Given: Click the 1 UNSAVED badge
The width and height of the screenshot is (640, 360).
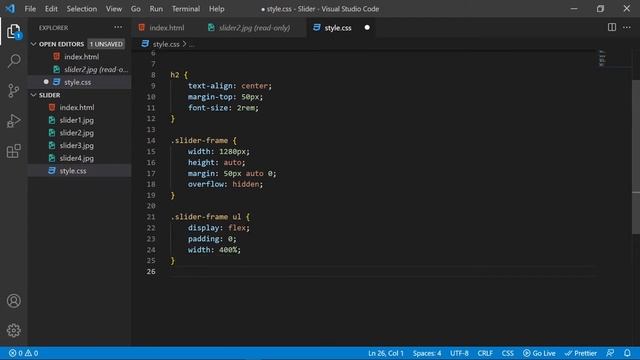Looking at the screenshot, I should click(x=106, y=44).
